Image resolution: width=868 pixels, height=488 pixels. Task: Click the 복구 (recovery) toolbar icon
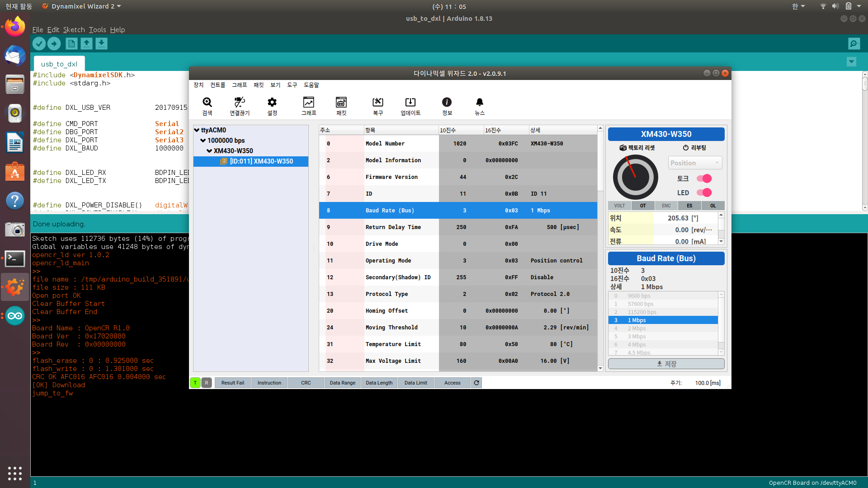coord(378,103)
